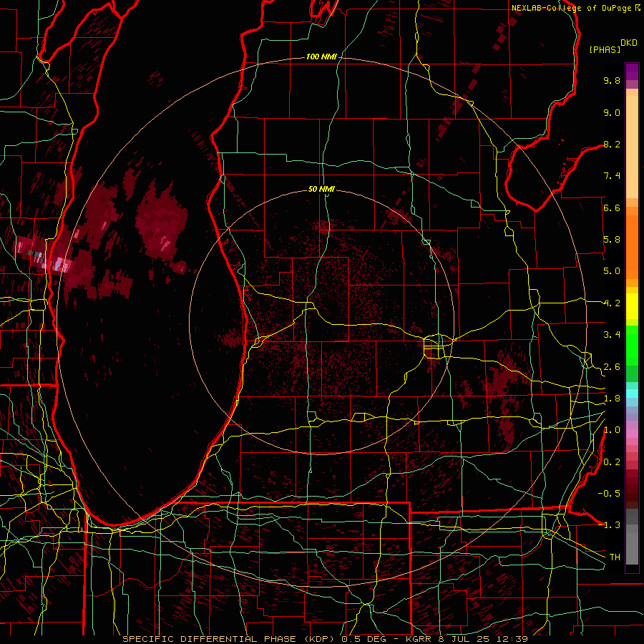The width and height of the screenshot is (644, 644).
Task: Select the purple segment topping the color bar
Action: tap(632, 72)
